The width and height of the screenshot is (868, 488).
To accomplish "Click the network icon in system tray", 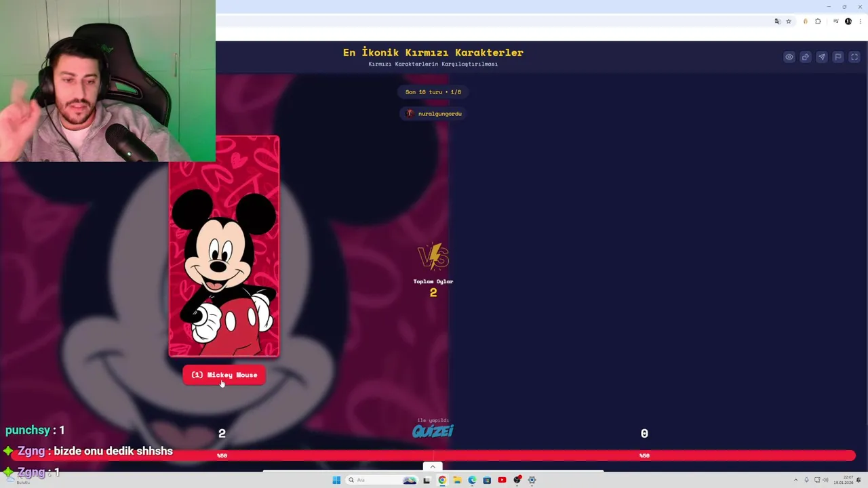I will [817, 480].
